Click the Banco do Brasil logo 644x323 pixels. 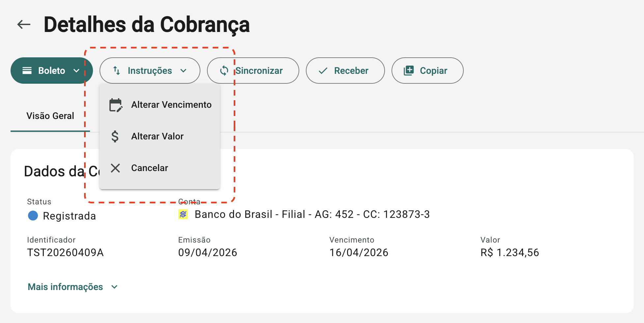click(183, 215)
